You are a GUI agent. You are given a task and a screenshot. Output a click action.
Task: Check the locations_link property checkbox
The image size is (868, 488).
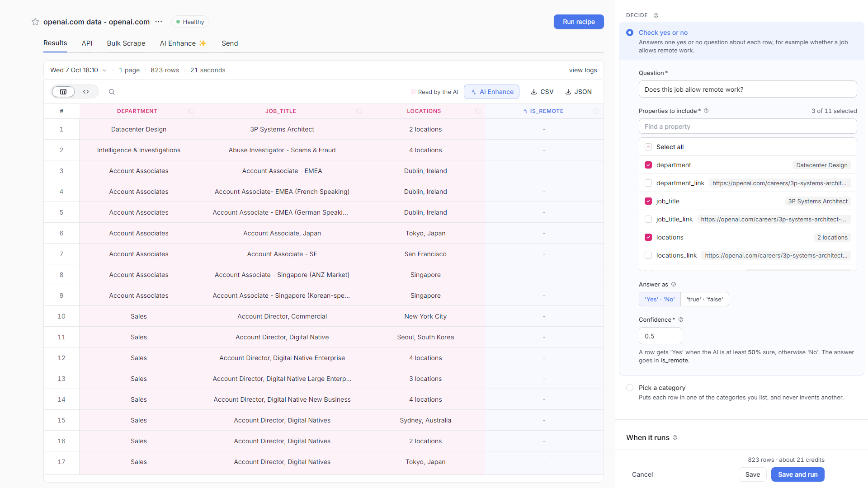click(x=648, y=255)
